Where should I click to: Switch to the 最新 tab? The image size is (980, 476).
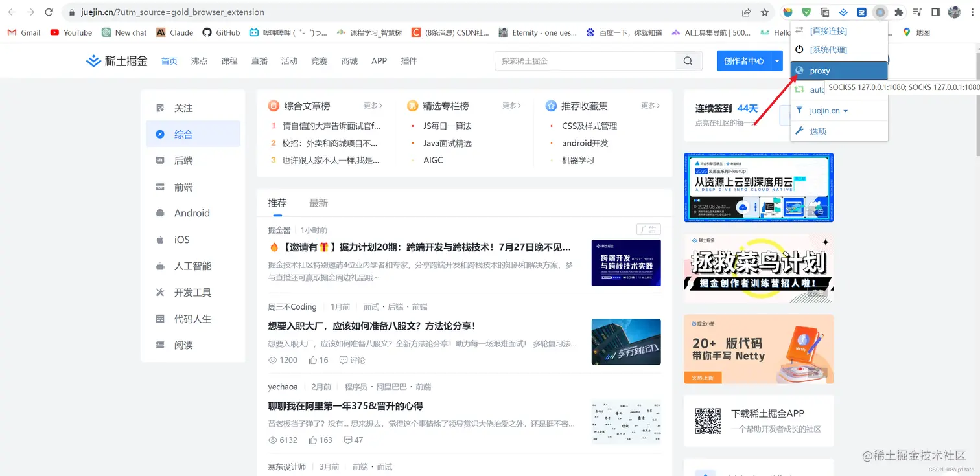point(318,203)
